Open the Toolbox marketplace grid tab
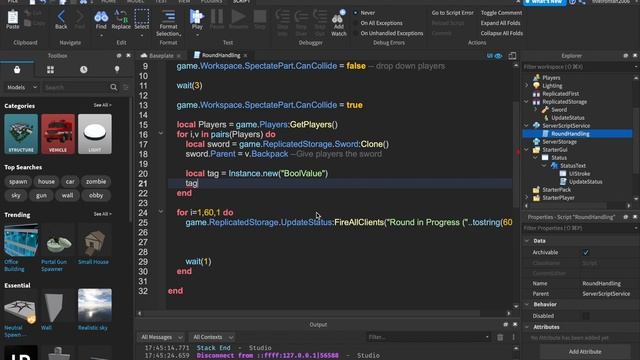Viewport: 640px width, 360px height. (x=50, y=70)
